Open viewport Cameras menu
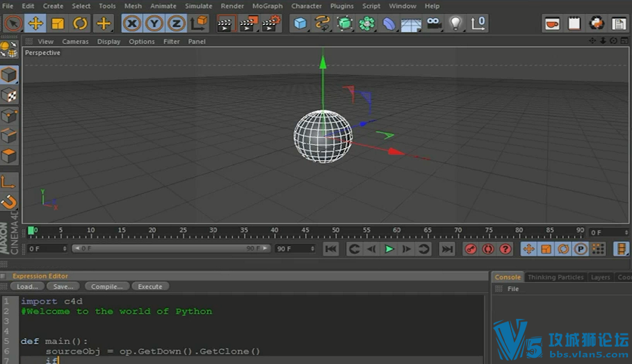632x364 pixels. [75, 42]
